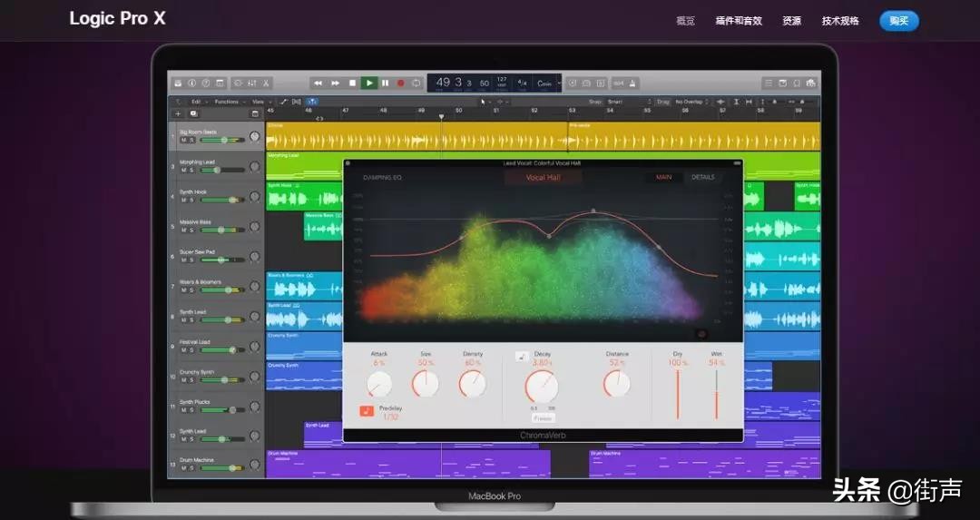Open the 插件和音效 nav link

pos(739,21)
